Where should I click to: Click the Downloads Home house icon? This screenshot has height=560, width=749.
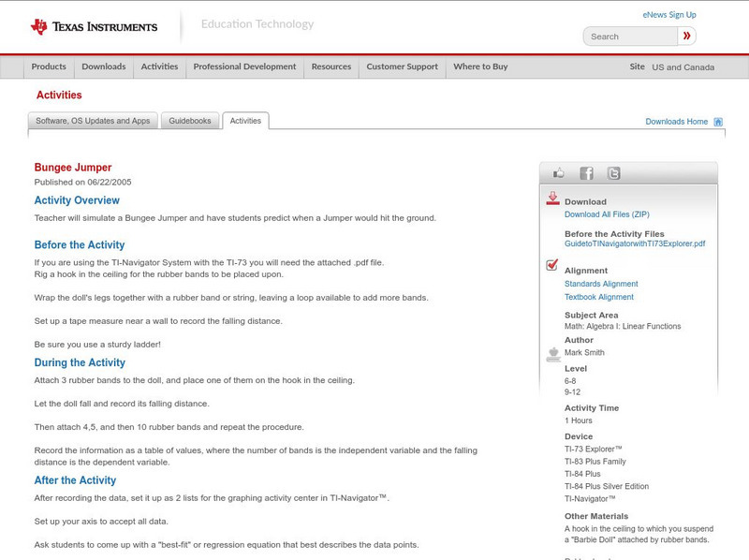(x=718, y=122)
